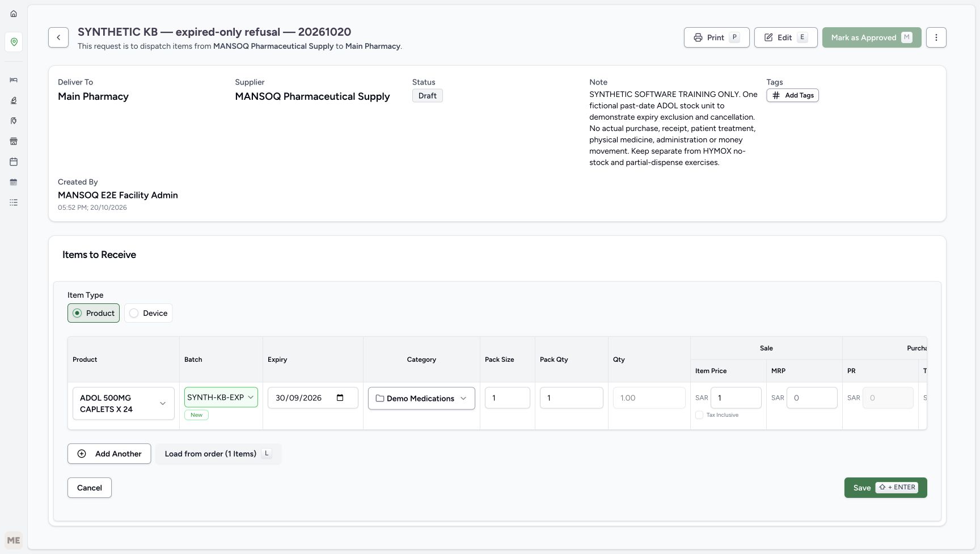Click the green location pin sidebar icon

click(14, 42)
